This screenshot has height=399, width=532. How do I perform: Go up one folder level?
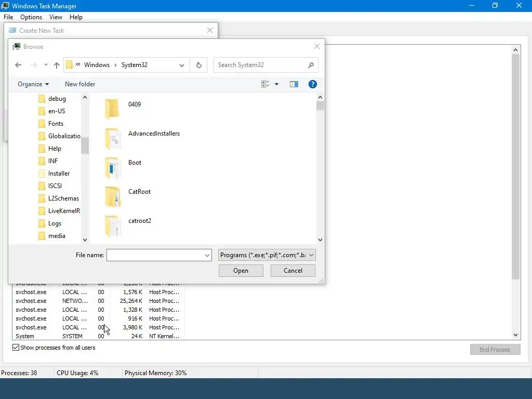click(x=57, y=65)
